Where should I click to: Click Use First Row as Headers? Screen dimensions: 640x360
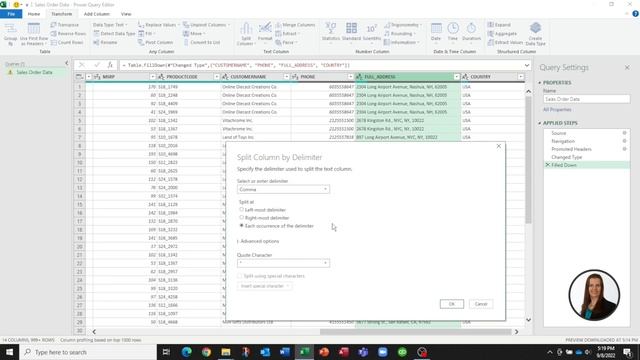pyautogui.click(x=34, y=33)
